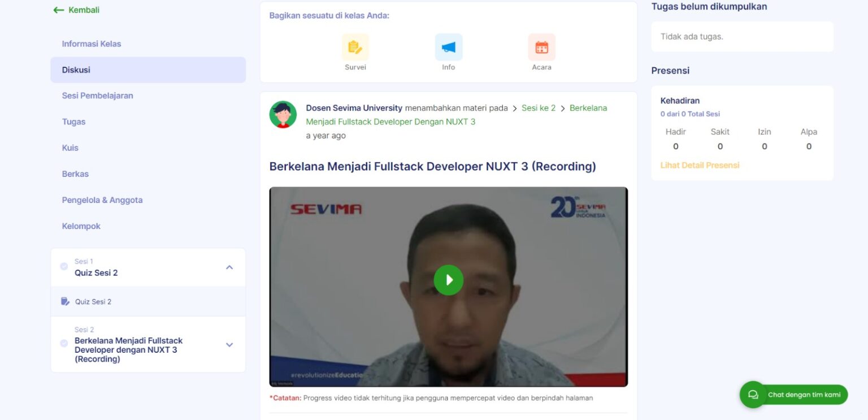
Task: Open Pengelola & Anggota page
Action: tap(102, 200)
